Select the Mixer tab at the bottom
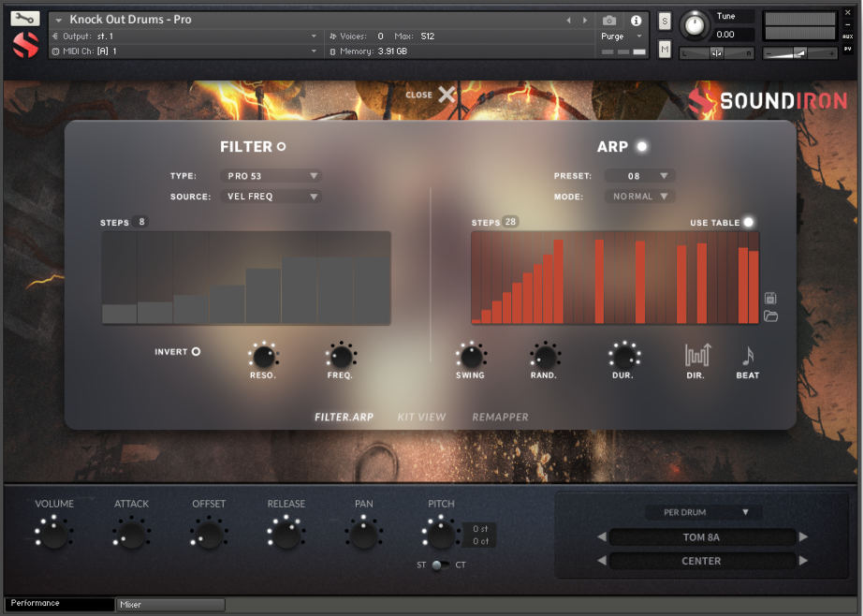Image resolution: width=863 pixels, height=616 pixels. click(x=168, y=604)
